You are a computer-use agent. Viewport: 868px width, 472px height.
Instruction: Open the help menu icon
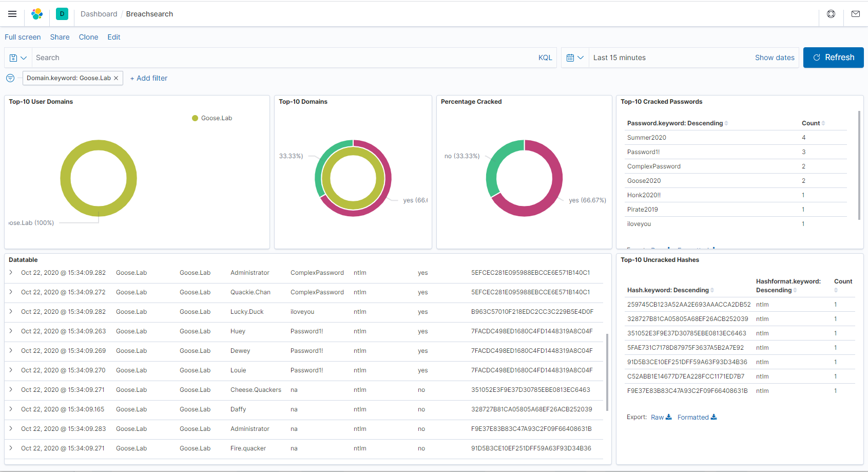[831, 14]
